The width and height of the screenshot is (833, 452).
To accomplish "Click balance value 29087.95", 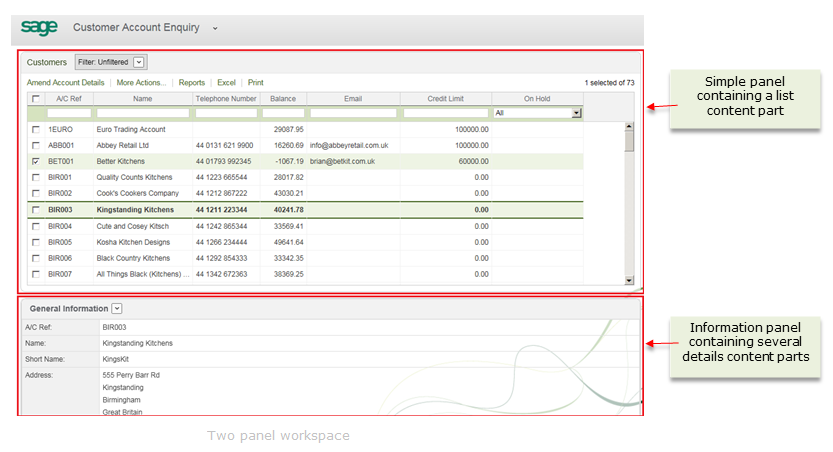I will 288,129.
